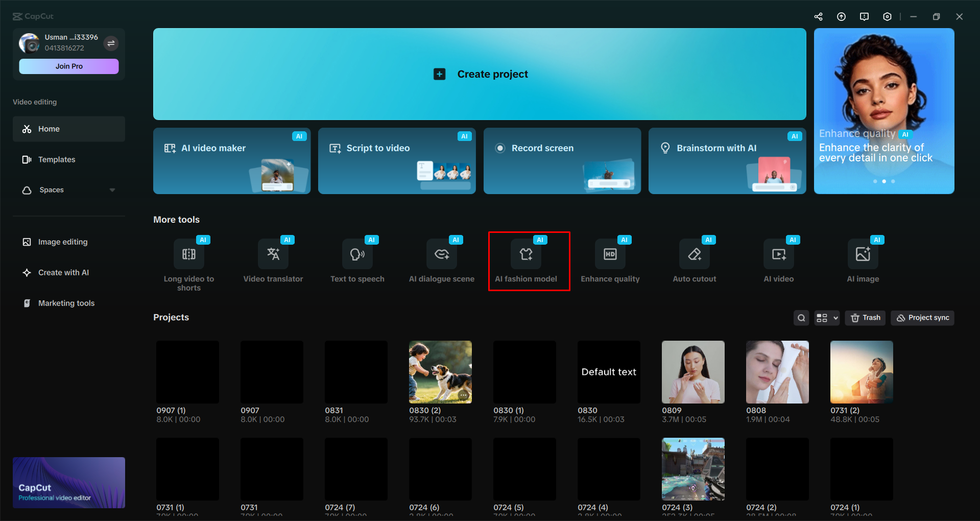The height and width of the screenshot is (521, 980).
Task: Open project 0907 (1) thumbnail
Action: pyautogui.click(x=187, y=372)
